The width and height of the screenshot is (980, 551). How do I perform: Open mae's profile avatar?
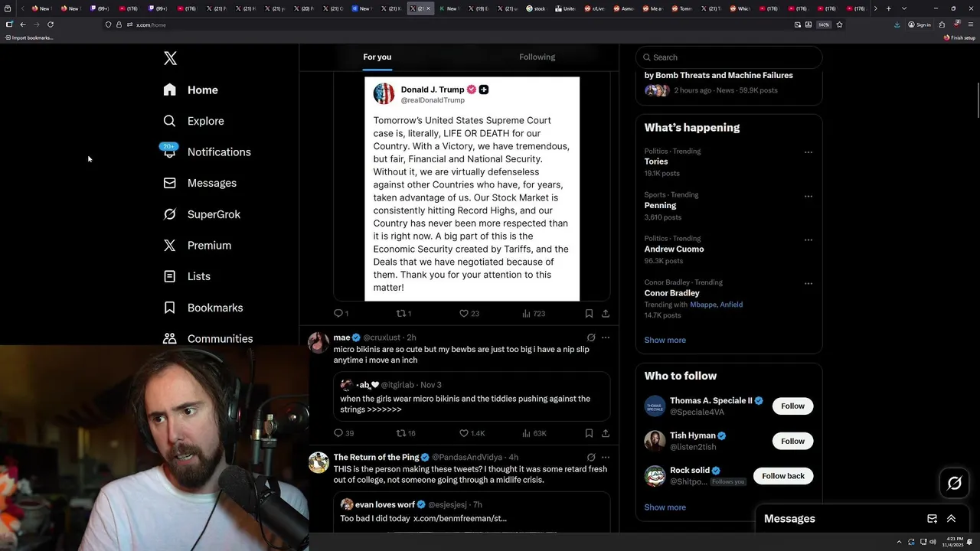pos(318,342)
